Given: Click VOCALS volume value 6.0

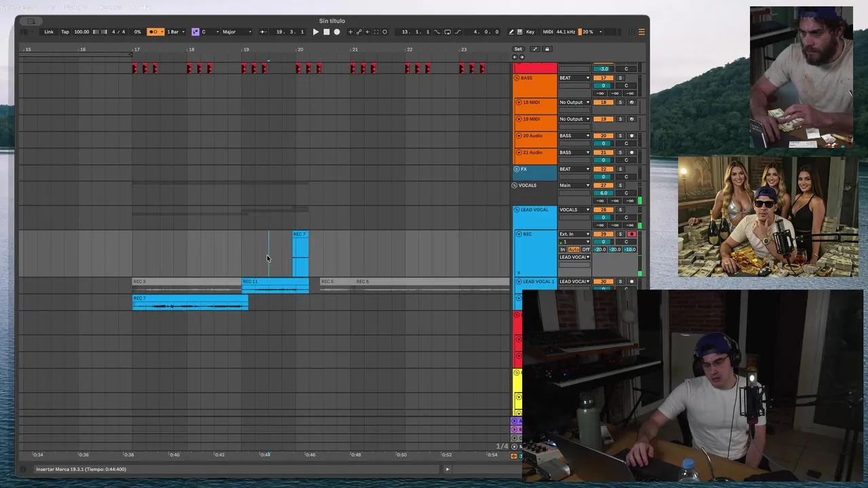Looking at the screenshot, I should [604, 193].
